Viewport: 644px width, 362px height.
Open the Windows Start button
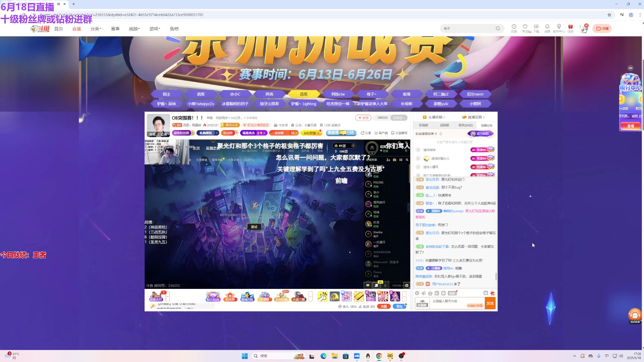click(x=245, y=356)
